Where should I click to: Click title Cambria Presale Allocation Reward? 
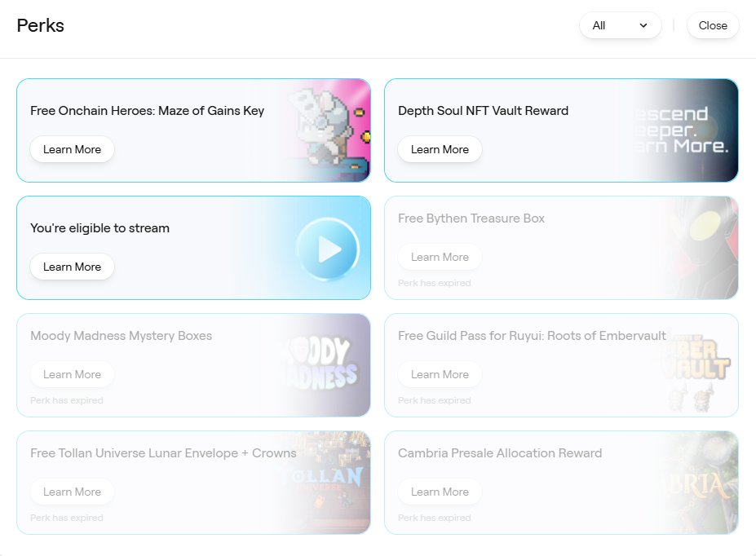(x=500, y=453)
